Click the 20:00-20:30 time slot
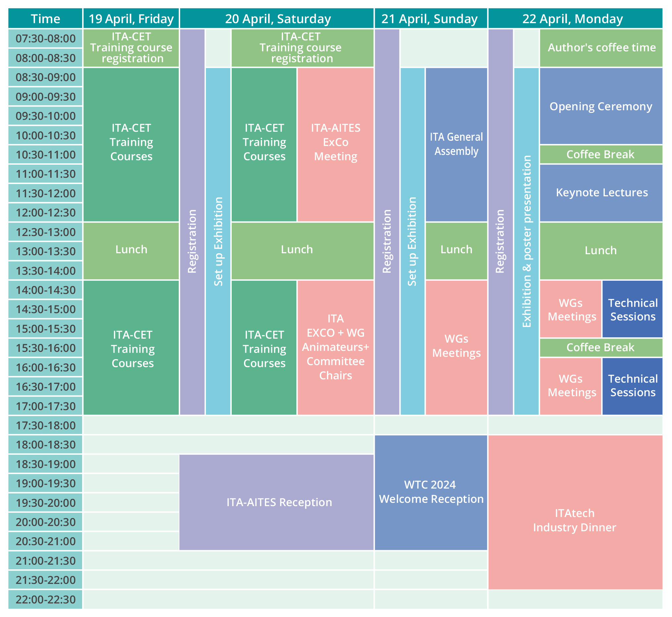The width and height of the screenshot is (672, 617). (45, 522)
